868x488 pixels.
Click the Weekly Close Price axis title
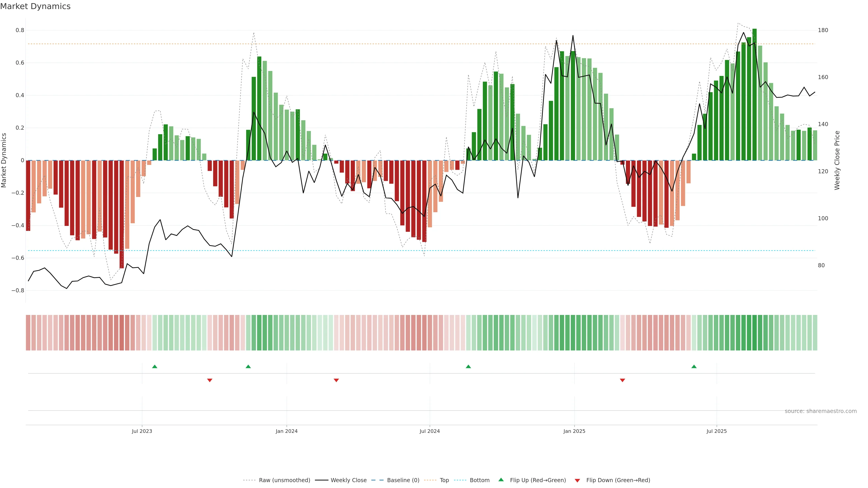[837, 160]
